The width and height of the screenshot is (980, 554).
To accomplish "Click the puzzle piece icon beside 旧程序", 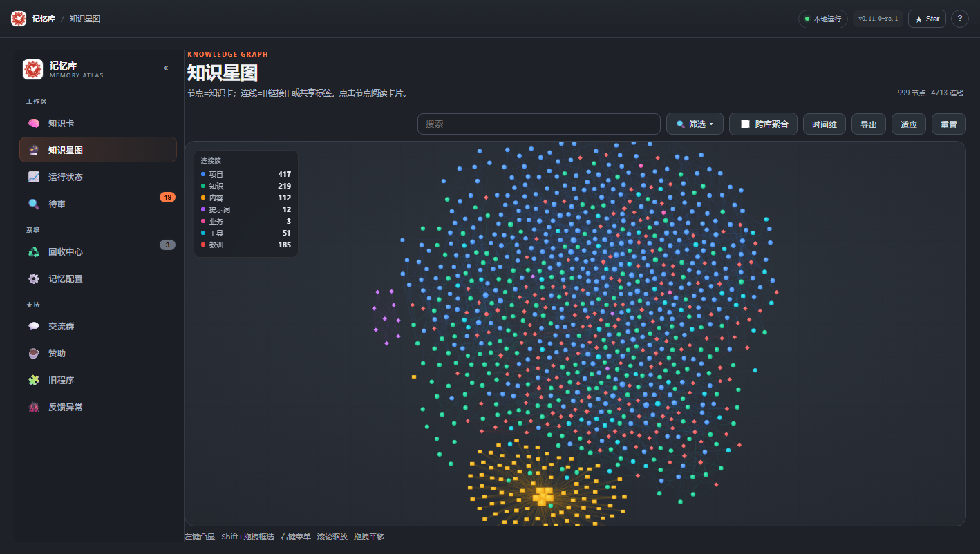I will (x=34, y=380).
